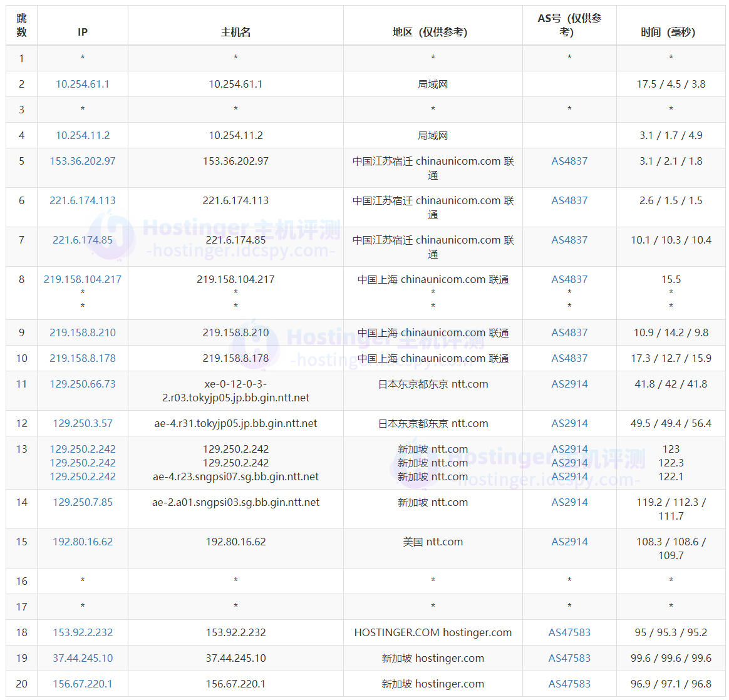Click the 主机名 column header
This screenshot has height=700, width=729.
(235, 32)
